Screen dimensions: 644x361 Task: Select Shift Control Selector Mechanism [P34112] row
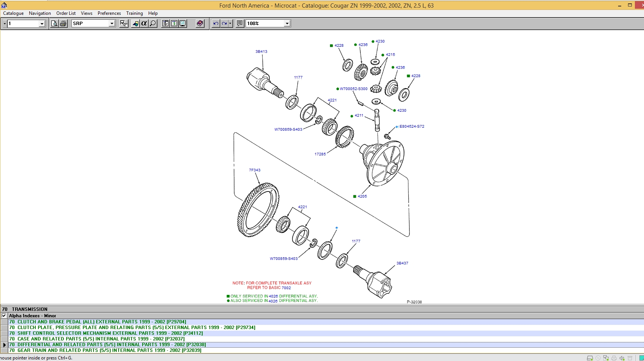(326, 333)
